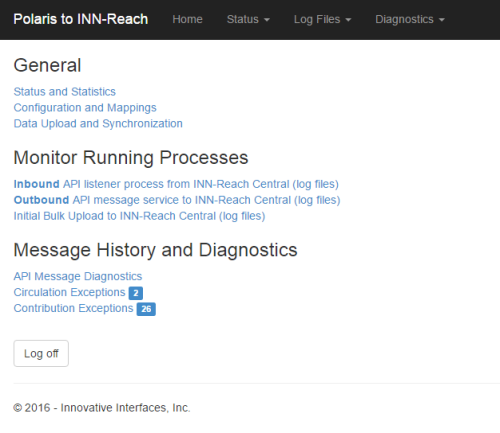Image resolution: width=500 pixels, height=433 pixels.
Task: Open Outbound API message service link
Action: point(177,200)
